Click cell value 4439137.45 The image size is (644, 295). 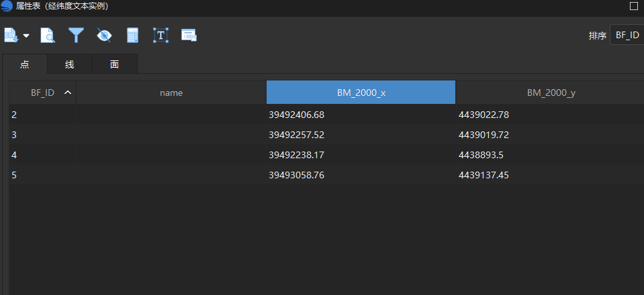point(484,175)
